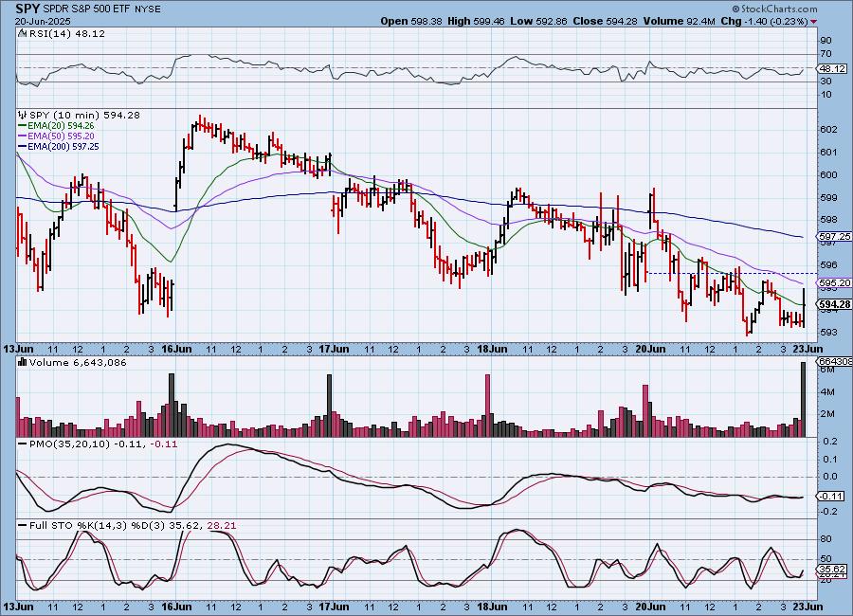
Task: Click the Chg -1.40 (-0.23%) value
Action: point(765,21)
